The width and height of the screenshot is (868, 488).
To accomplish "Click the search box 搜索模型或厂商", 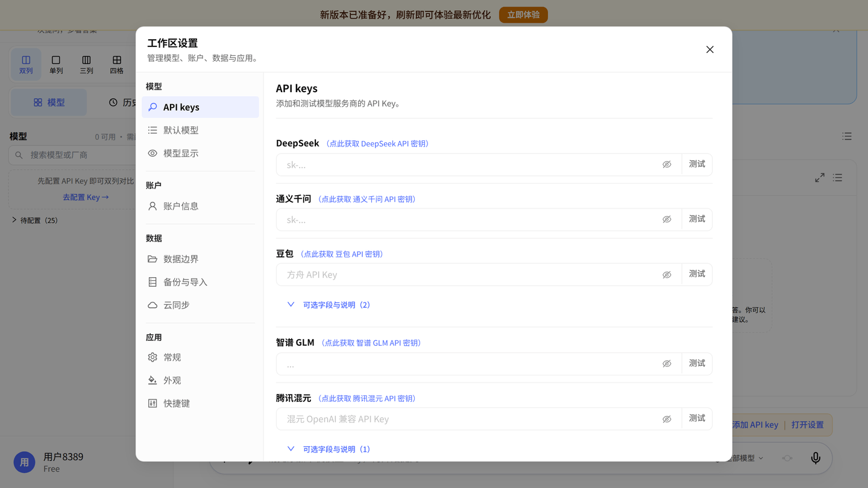I will click(x=74, y=155).
